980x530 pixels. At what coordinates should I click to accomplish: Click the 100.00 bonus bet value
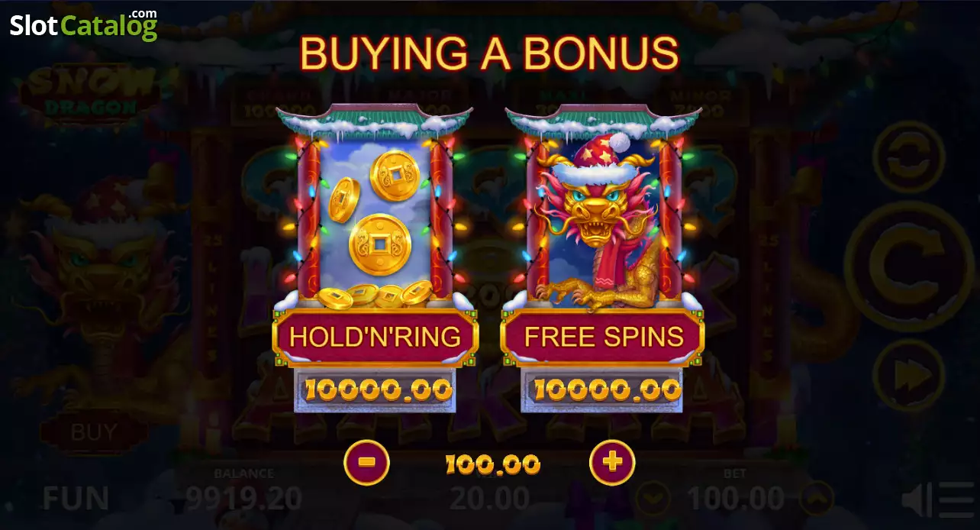coord(492,464)
